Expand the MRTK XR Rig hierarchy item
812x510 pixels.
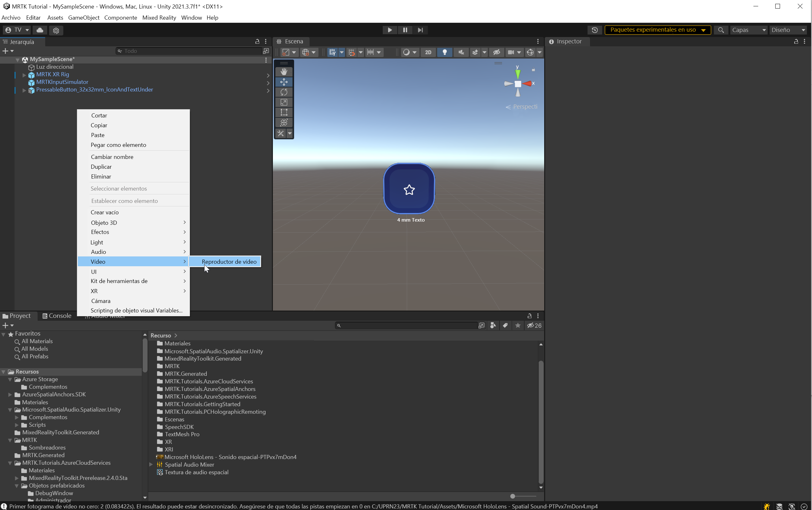pyautogui.click(x=24, y=74)
